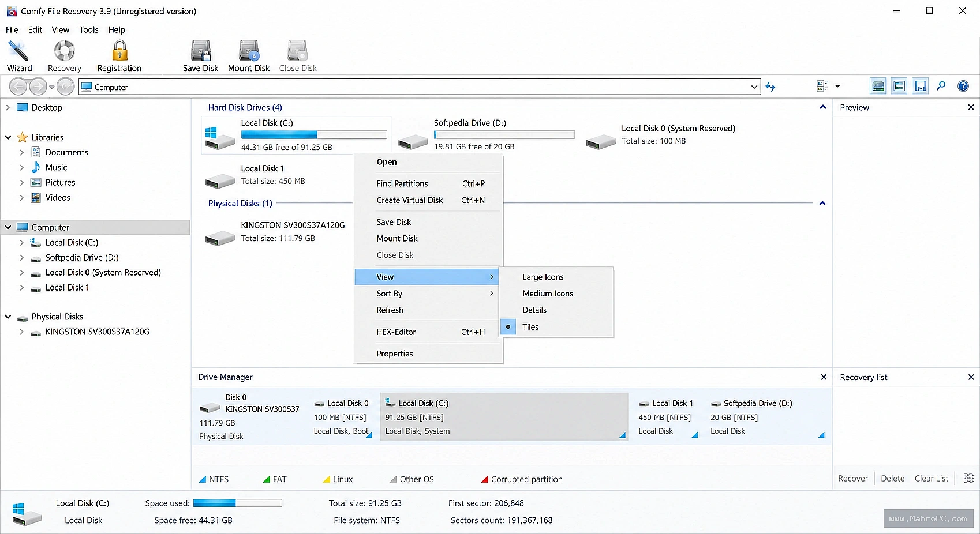
Task: Open the view mode options icon
Action: coord(822,87)
